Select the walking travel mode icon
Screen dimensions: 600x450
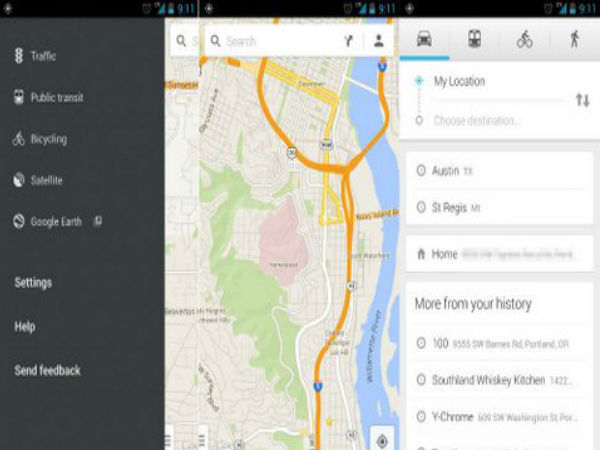(574, 40)
